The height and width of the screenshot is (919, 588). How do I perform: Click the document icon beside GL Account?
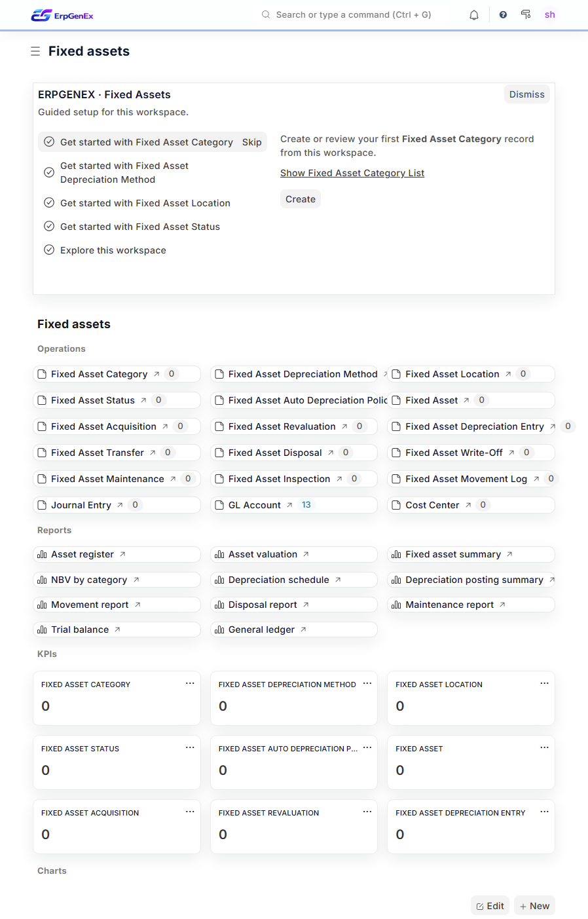tap(219, 504)
